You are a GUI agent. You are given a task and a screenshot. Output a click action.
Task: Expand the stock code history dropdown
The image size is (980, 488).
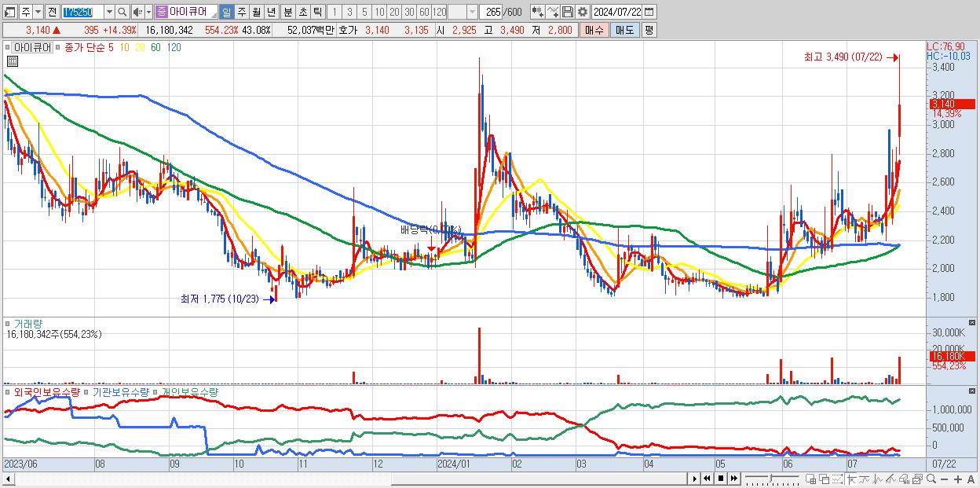110,12
